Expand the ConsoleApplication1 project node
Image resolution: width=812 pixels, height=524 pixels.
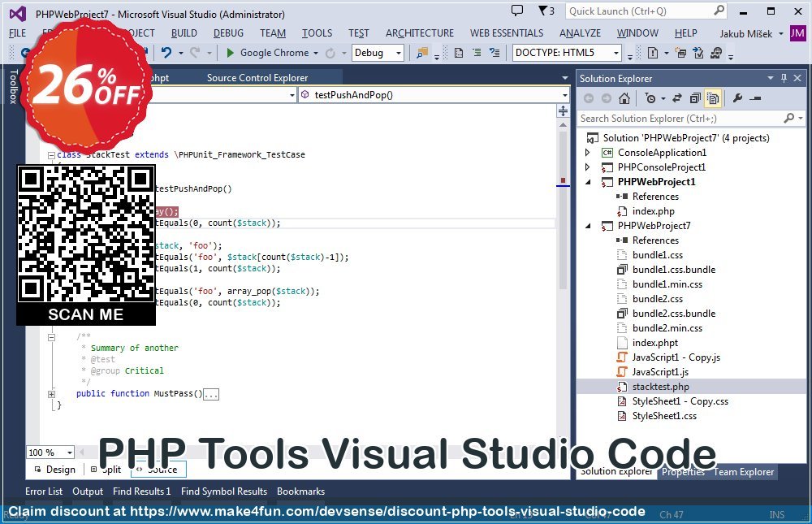click(587, 153)
